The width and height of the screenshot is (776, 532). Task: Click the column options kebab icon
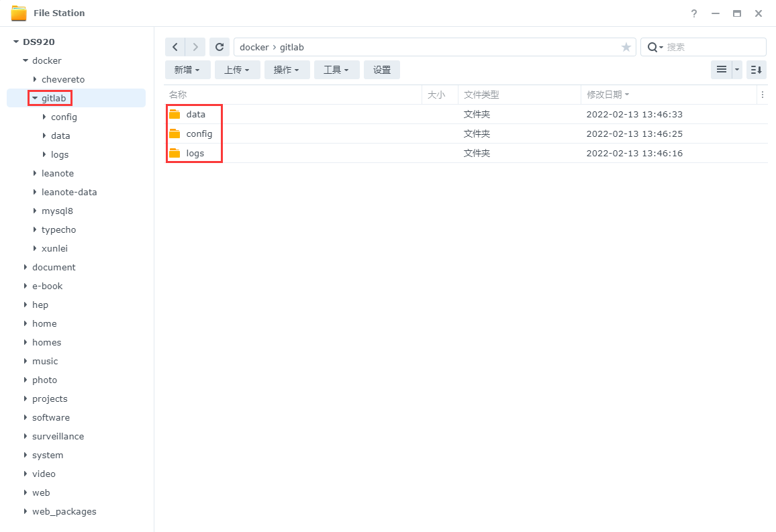762,95
